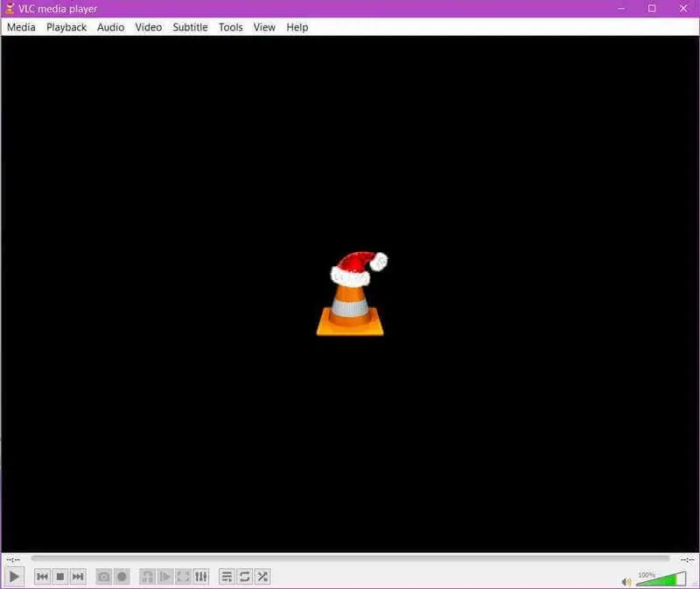Open the Playback menu
Screen dimensions: 700x589
tap(66, 27)
